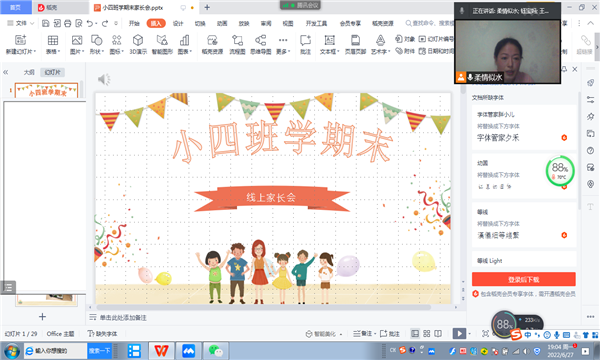Undo the last action
Viewport: 600px width, 360px height.
point(89,23)
